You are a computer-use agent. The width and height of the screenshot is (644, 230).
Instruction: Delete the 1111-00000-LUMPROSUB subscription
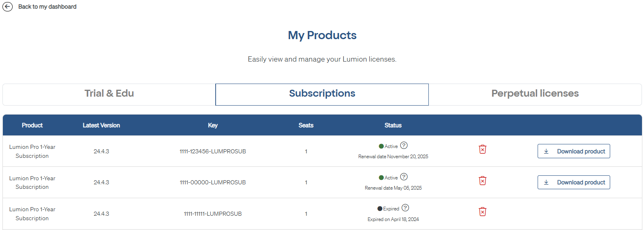tap(483, 181)
